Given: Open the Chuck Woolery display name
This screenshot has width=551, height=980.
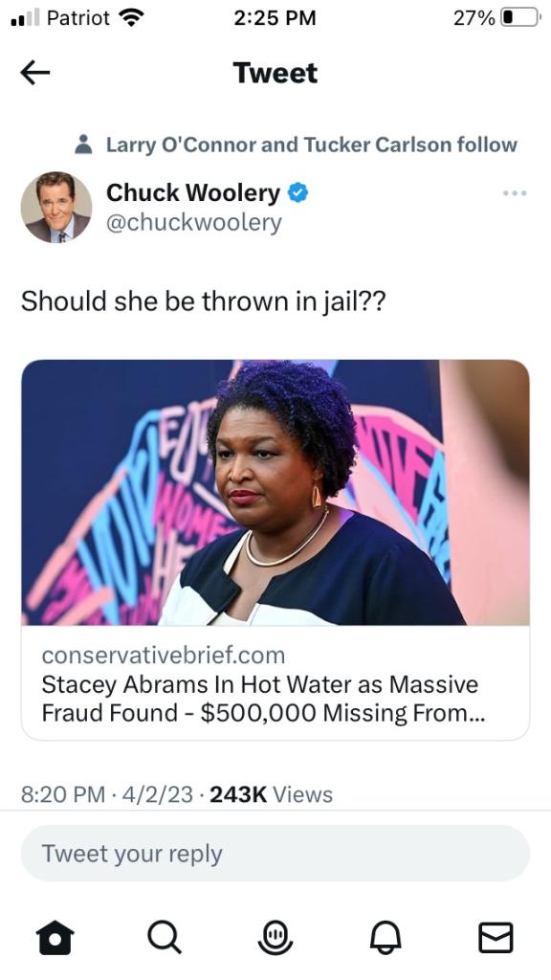Looking at the screenshot, I should (193, 193).
